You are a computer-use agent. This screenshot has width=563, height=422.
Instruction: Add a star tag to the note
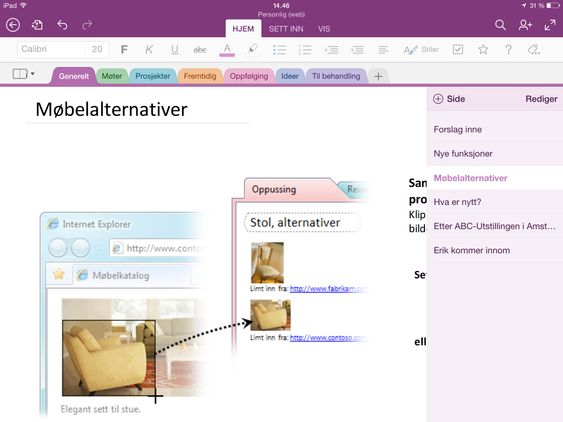483,49
